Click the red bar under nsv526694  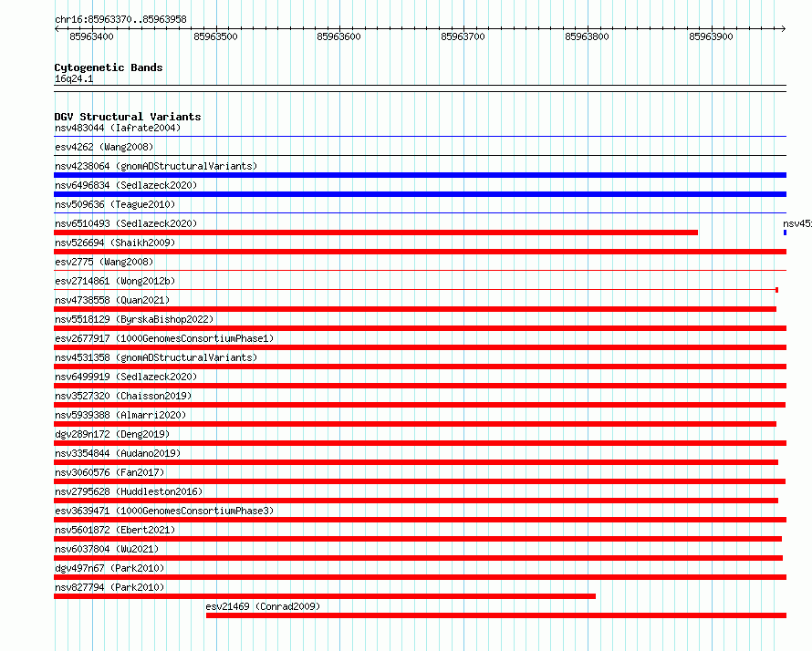click(x=420, y=252)
